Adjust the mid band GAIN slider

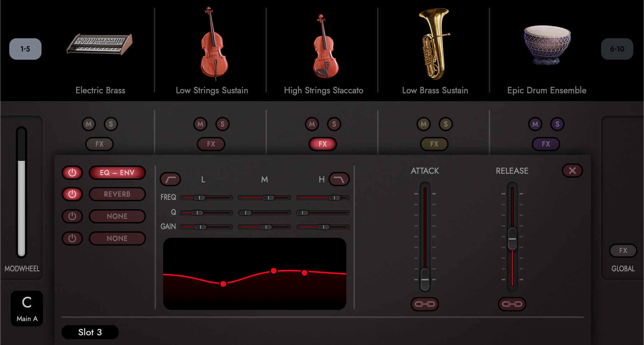pos(264,227)
